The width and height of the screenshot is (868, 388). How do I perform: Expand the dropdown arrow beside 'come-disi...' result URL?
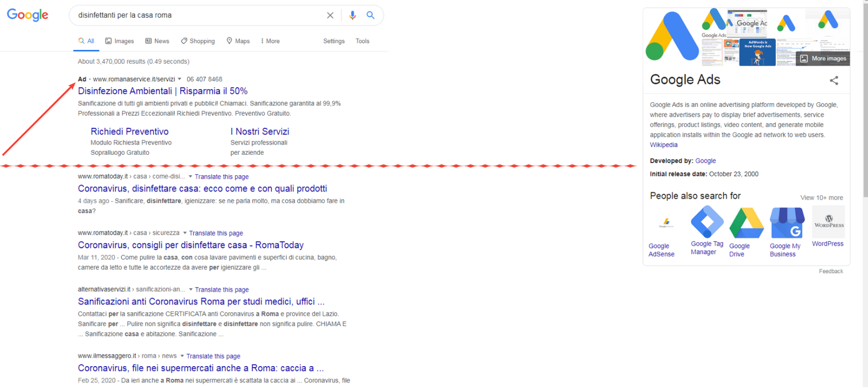click(191, 176)
